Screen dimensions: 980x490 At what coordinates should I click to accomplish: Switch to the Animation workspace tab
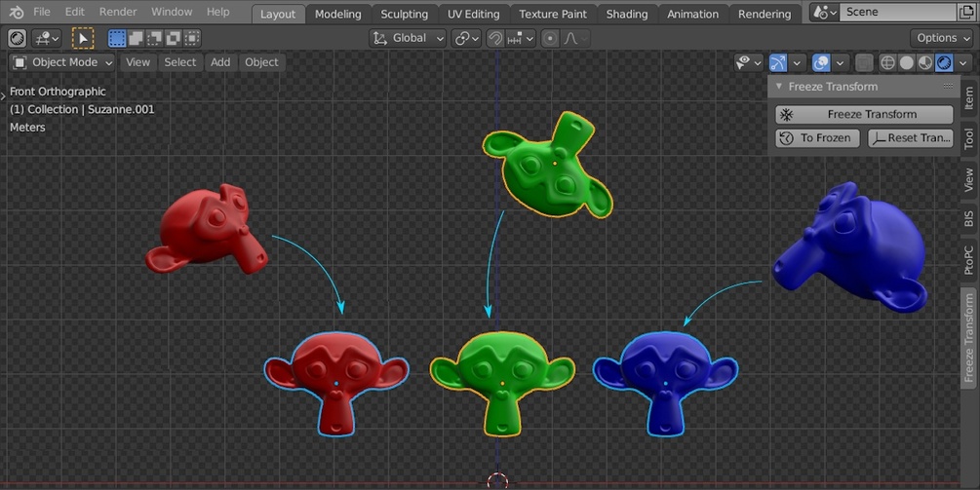pyautogui.click(x=692, y=14)
